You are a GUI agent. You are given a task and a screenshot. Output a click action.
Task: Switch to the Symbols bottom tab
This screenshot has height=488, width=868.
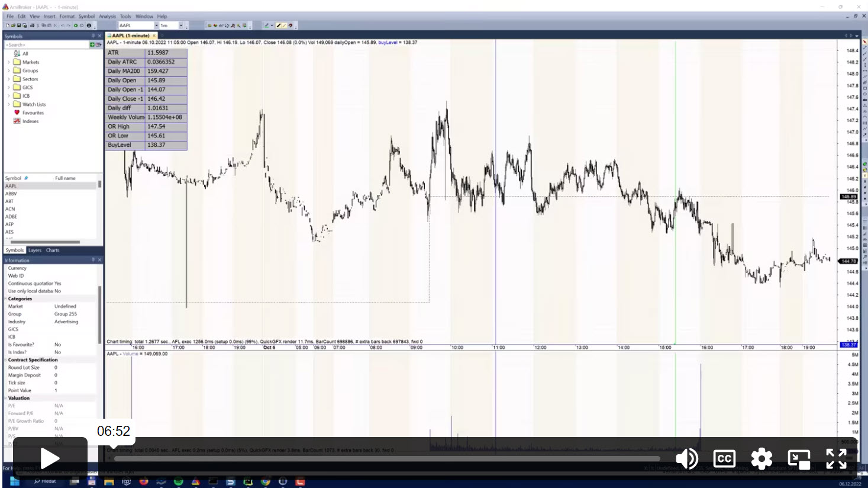[x=15, y=250]
